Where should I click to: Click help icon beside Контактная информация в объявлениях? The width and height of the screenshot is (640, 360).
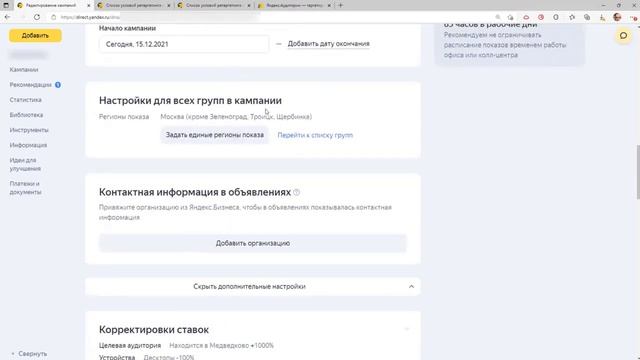coord(297,192)
